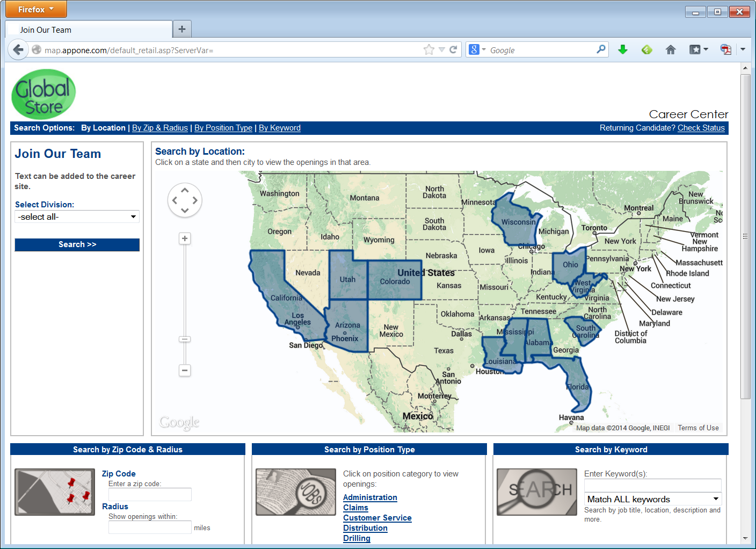Pan the map right with the arrow
The width and height of the screenshot is (756, 549).
point(195,200)
